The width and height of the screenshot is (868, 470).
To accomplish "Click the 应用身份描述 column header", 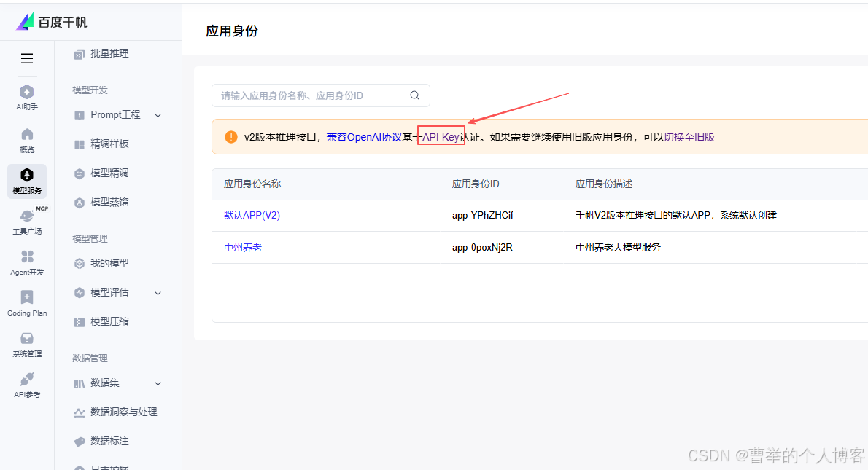I will (x=604, y=184).
